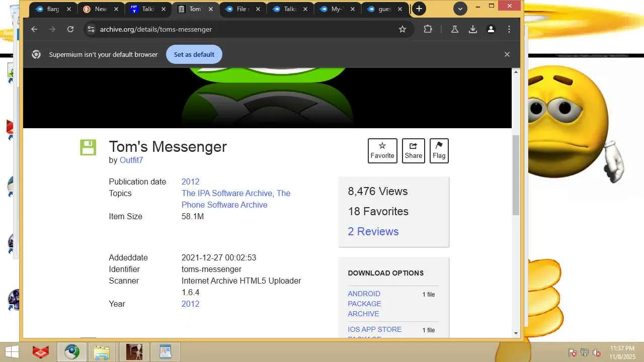Show browser downloads

(x=473, y=29)
